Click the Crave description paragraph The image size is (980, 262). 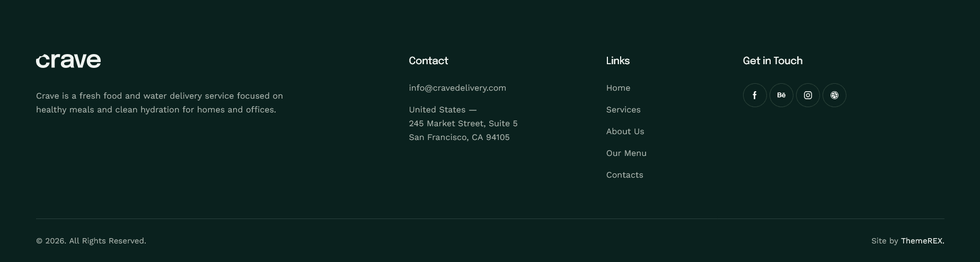pos(160,103)
